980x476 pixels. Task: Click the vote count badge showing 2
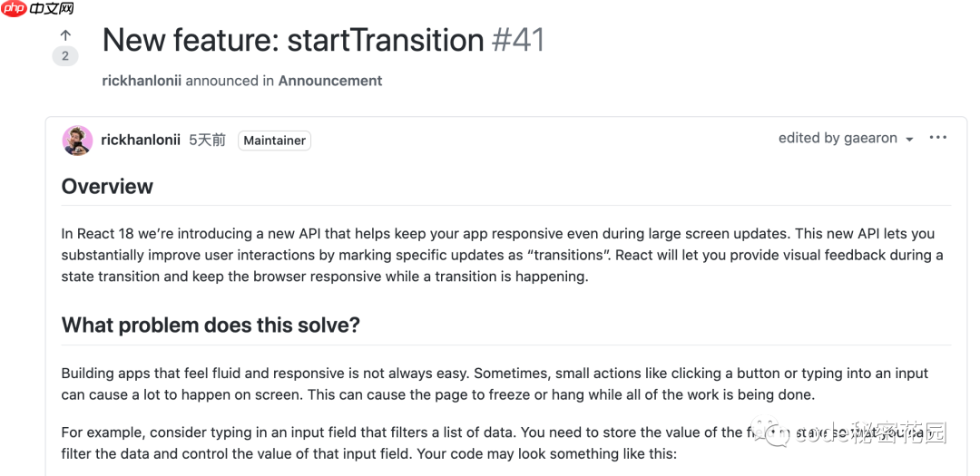point(65,56)
